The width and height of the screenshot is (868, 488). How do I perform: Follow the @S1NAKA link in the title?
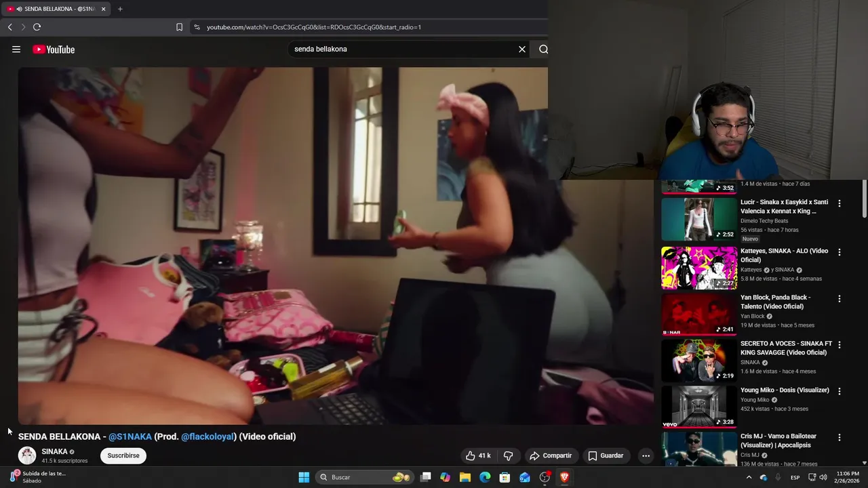130,436
